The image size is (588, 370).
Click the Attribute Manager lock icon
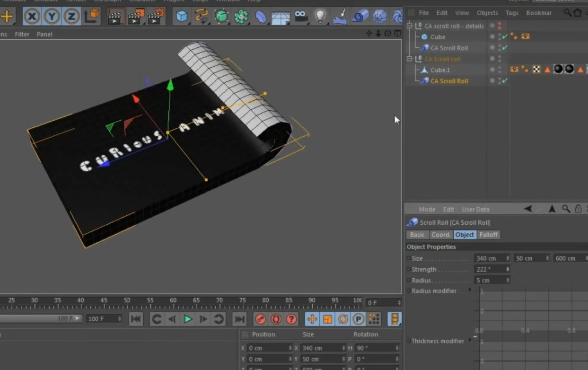(578, 209)
